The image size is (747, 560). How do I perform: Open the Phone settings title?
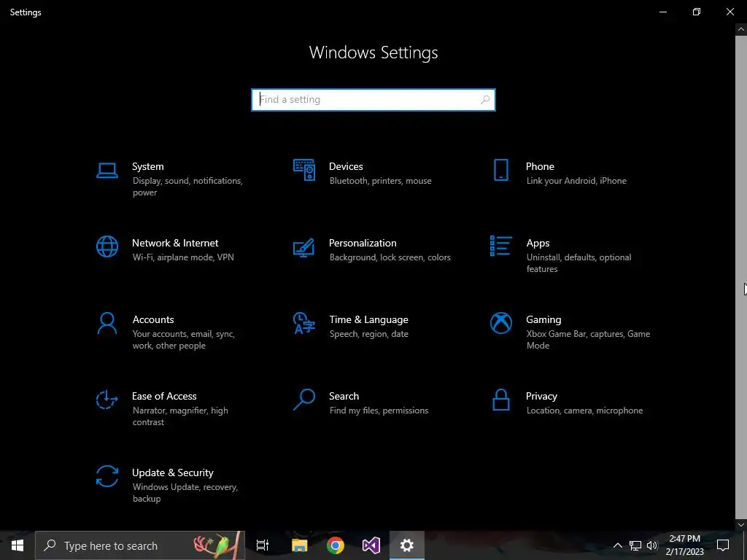[x=540, y=166]
